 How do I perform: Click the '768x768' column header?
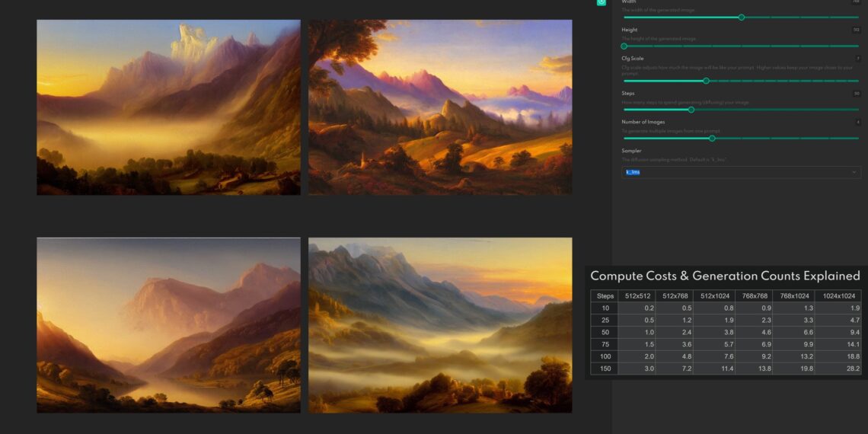pyautogui.click(x=755, y=295)
